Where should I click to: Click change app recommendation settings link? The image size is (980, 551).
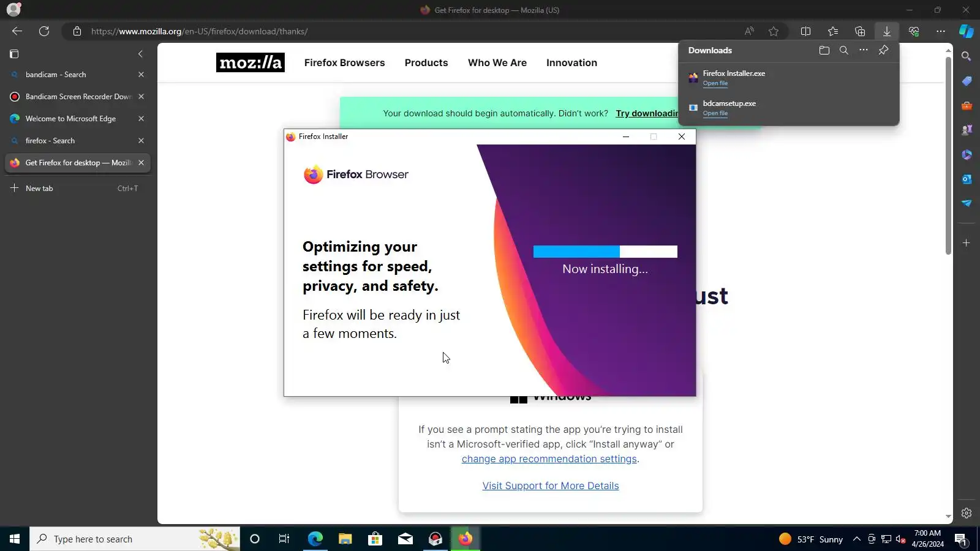pyautogui.click(x=549, y=459)
